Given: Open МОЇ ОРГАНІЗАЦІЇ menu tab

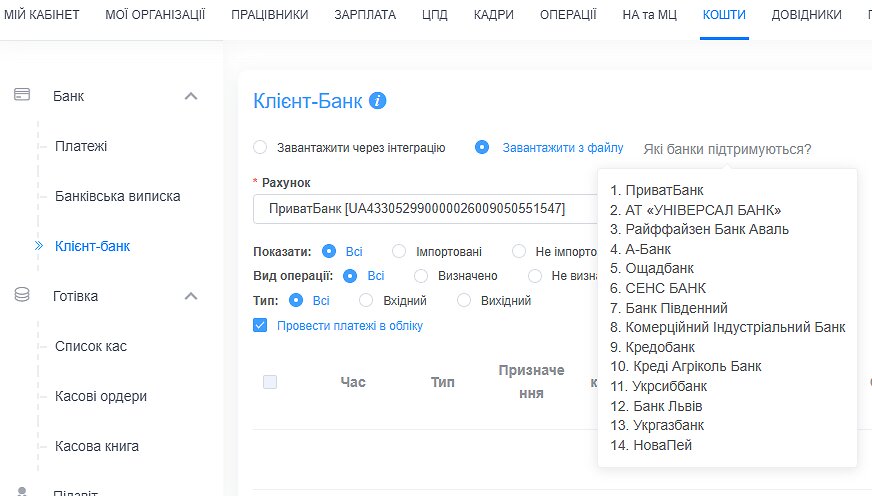Looking at the screenshot, I should point(155,14).
